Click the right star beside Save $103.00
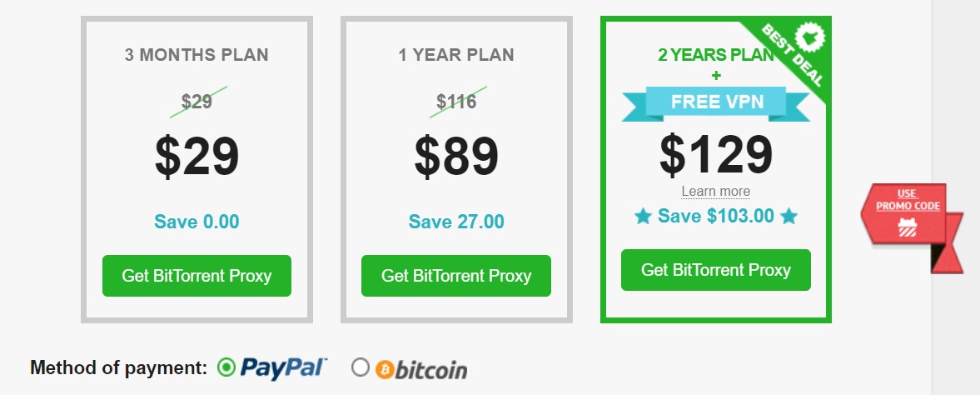980x395 pixels. pyautogui.click(x=789, y=217)
